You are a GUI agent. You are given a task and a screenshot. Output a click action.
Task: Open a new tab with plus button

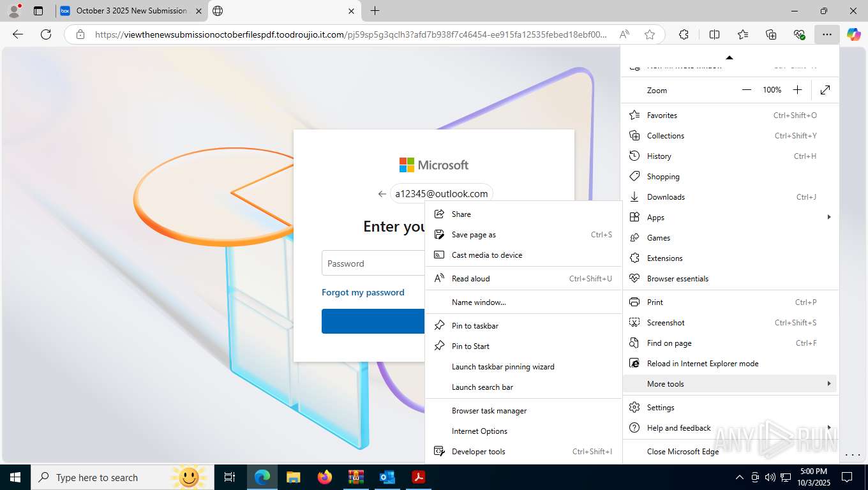(x=375, y=11)
